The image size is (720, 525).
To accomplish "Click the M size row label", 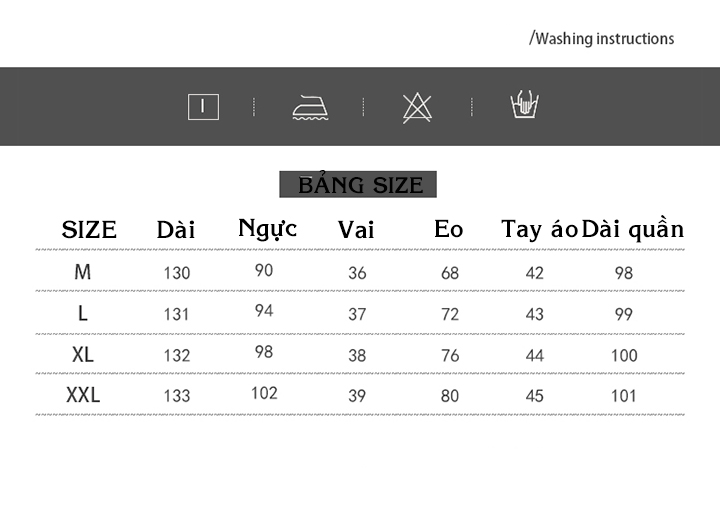I will tap(83, 272).
